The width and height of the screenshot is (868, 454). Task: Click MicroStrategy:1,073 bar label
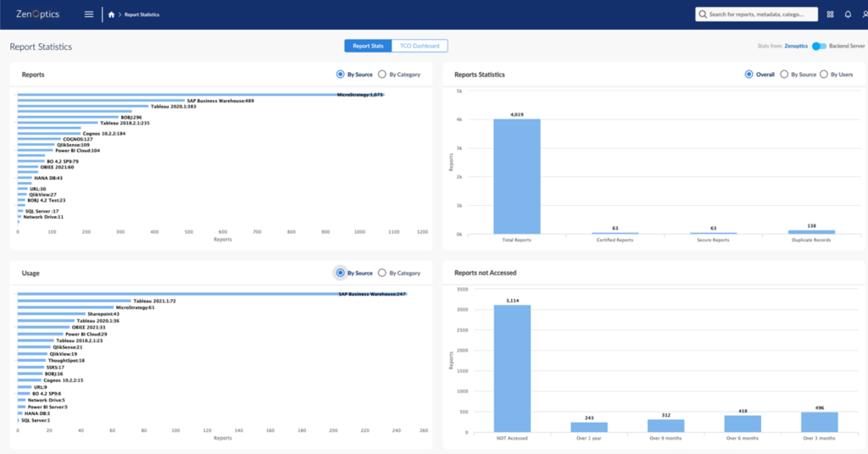pos(359,95)
